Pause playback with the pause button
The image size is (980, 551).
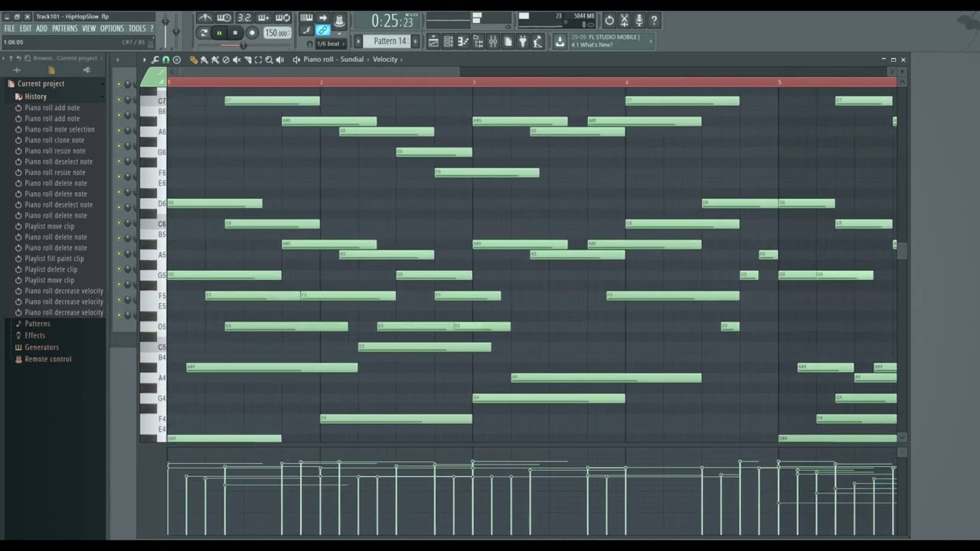tap(219, 33)
